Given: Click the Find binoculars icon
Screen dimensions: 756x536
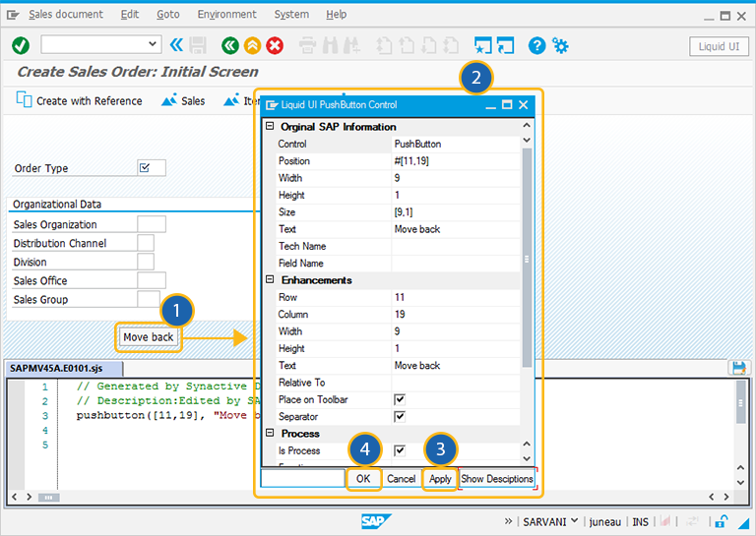Looking at the screenshot, I should click(331, 46).
